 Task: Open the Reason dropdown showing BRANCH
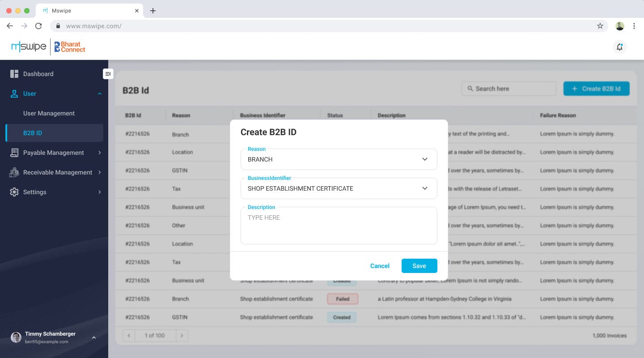point(339,159)
